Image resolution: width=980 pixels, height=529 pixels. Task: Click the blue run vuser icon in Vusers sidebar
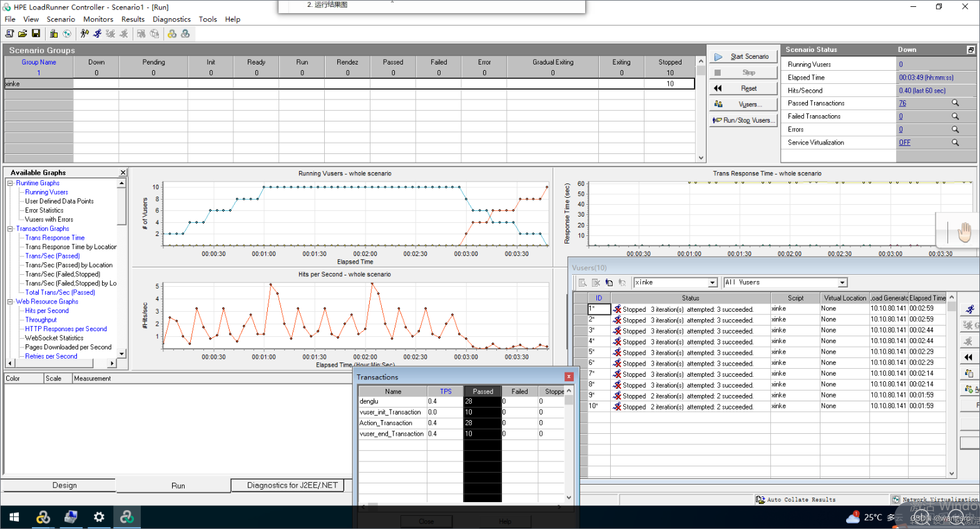(x=969, y=309)
